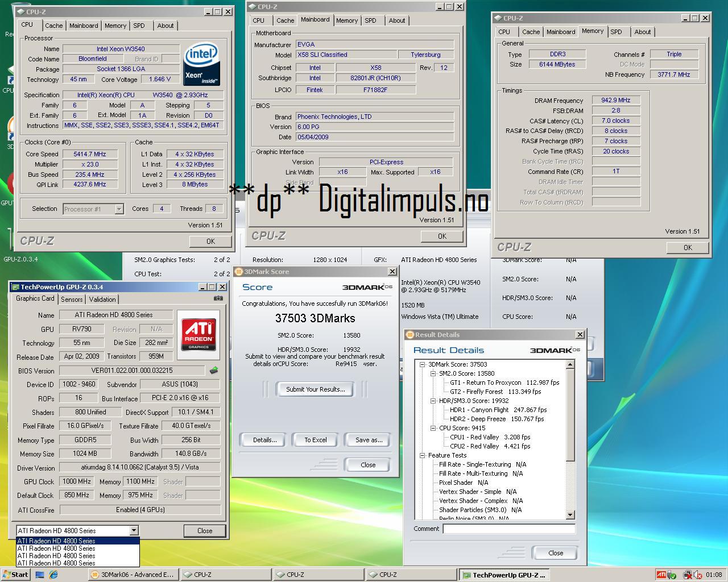Viewport: 728px width, 582px height.
Task: Close the Result Details dialog with Close button
Action: tap(556, 553)
